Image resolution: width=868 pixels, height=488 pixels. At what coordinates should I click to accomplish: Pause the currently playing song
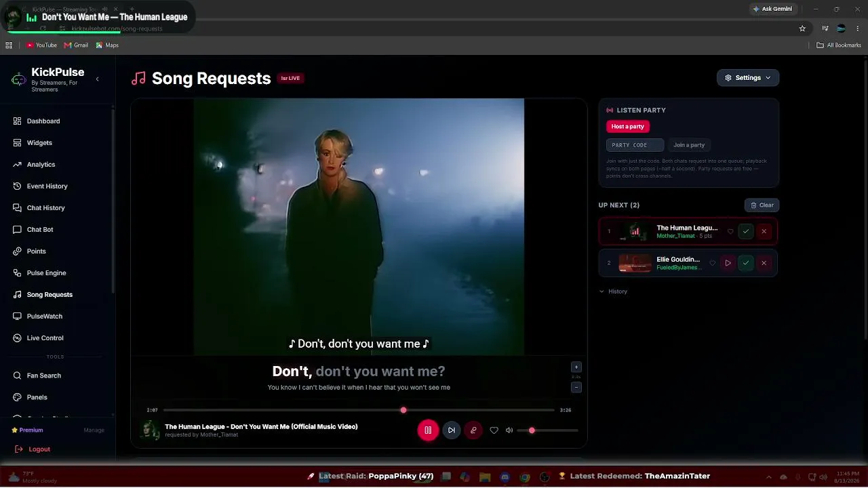point(428,430)
